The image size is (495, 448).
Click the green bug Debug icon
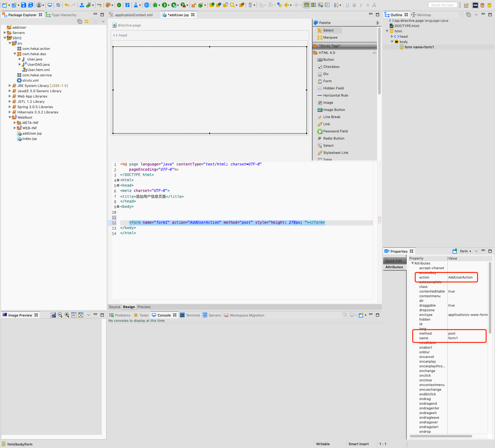tap(155, 5)
